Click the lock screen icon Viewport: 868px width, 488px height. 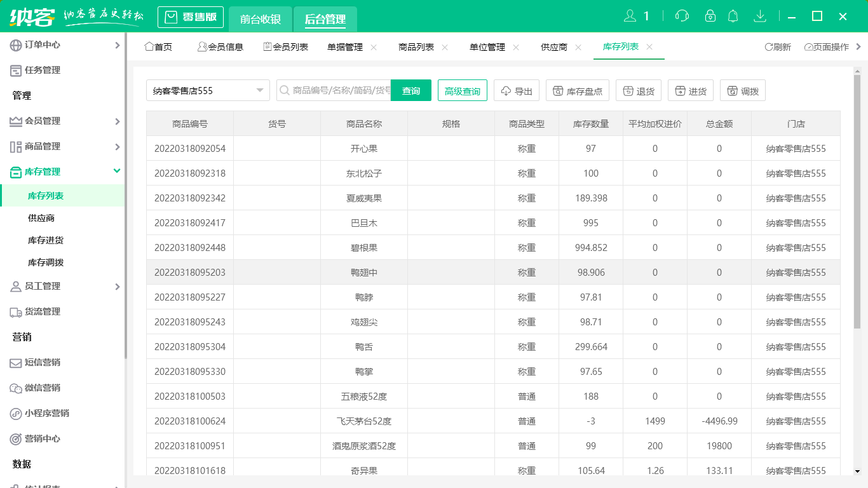pos(710,16)
